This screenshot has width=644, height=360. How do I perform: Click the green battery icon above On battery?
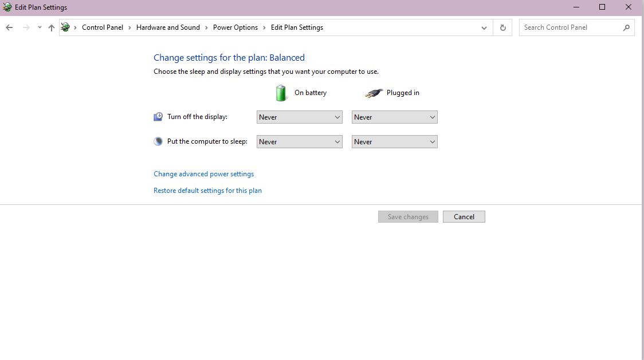281,92
